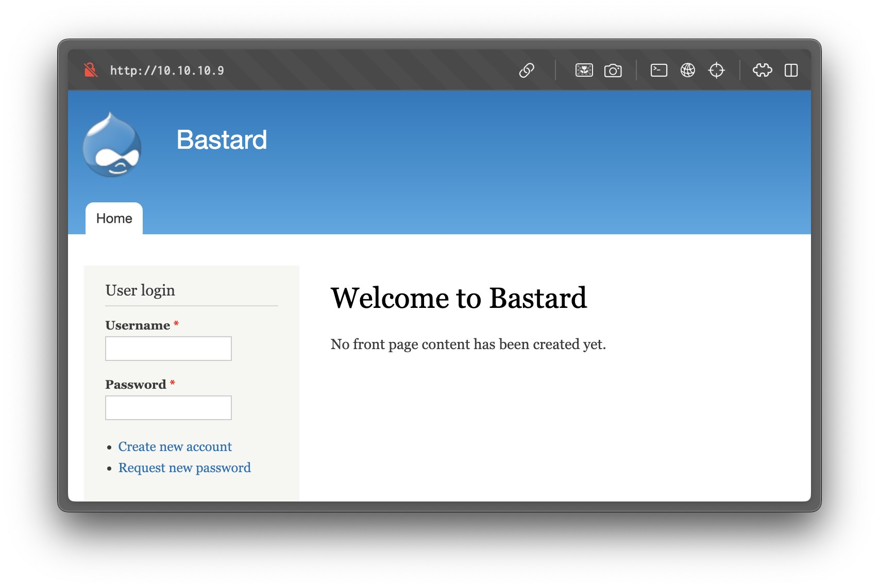Toggle the split panel layout icon
Image resolution: width=879 pixels, height=588 pixels.
791,70
